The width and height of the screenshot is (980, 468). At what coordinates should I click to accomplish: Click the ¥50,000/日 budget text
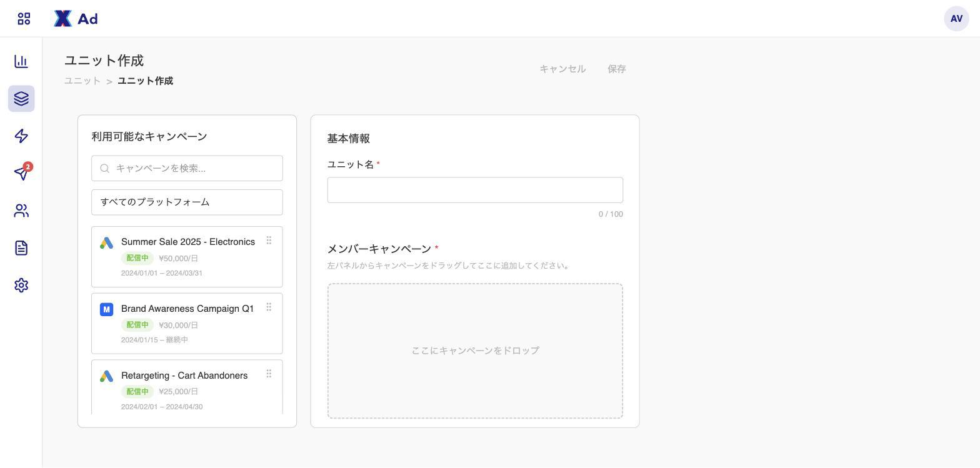(x=179, y=259)
